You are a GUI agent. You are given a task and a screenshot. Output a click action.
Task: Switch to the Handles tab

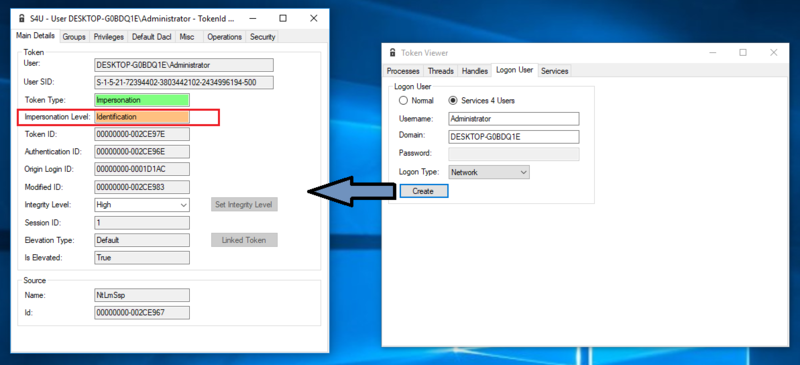474,71
